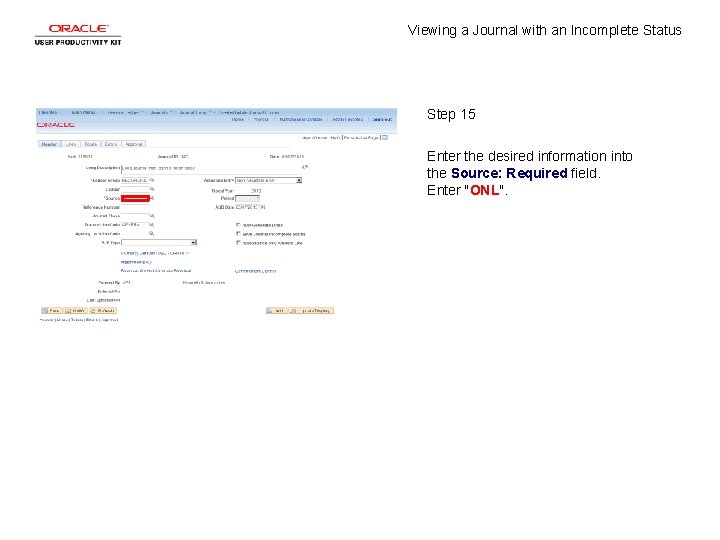Switch to the Approval tab
This screenshot has height=540, width=720.
tap(134, 144)
